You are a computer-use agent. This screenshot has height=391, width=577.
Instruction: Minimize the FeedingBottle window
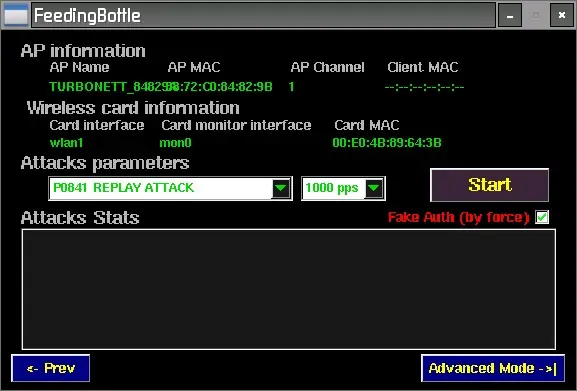[510, 15]
